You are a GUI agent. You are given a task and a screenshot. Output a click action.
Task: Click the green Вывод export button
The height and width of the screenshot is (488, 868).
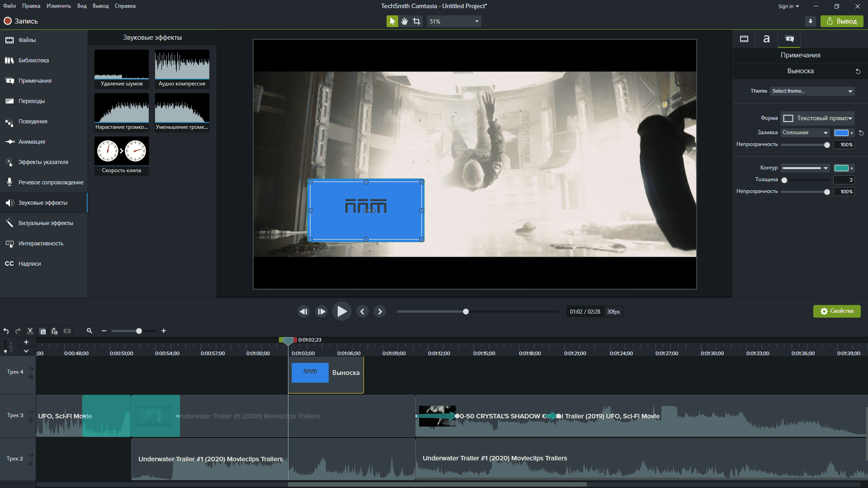pyautogui.click(x=842, y=21)
